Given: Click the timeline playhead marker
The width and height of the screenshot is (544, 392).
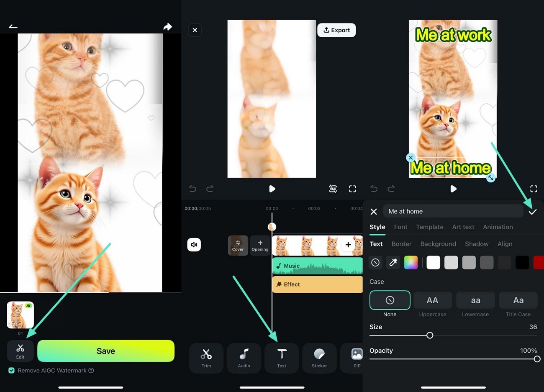Looking at the screenshot, I should (272, 227).
